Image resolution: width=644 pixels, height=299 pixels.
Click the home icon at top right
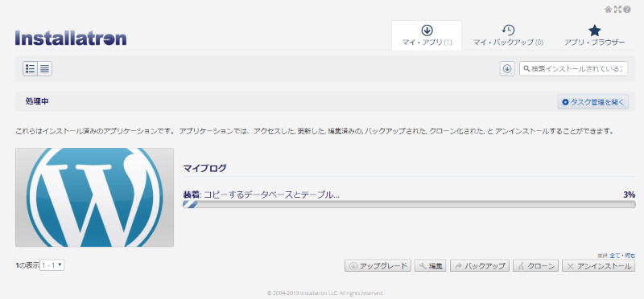(x=609, y=10)
